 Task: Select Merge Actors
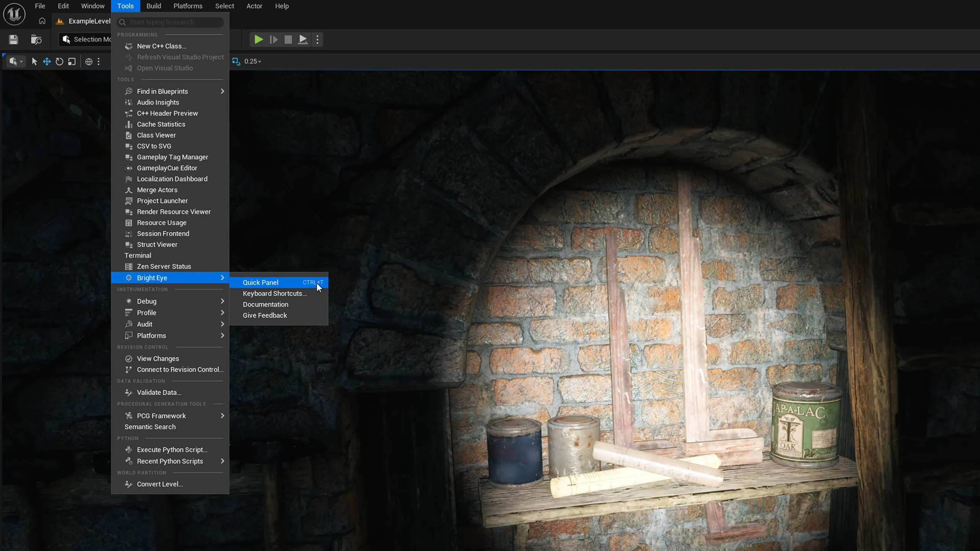(x=170, y=190)
